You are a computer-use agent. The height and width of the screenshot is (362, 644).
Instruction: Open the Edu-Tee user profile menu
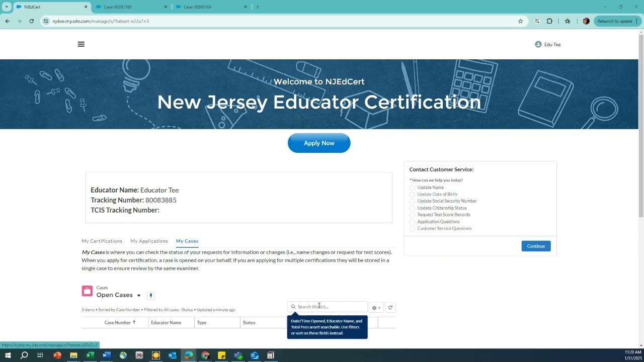click(x=548, y=44)
